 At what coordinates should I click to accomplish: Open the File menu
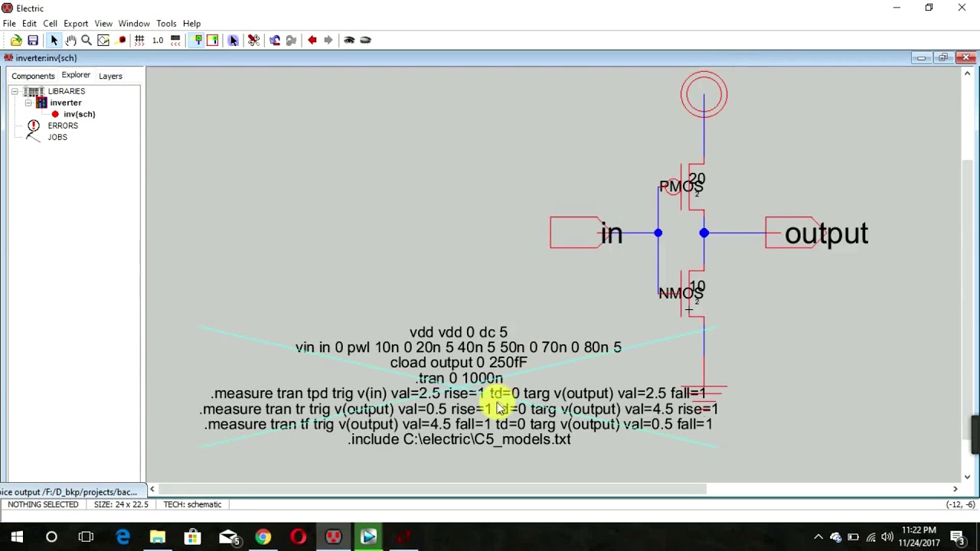(x=9, y=23)
